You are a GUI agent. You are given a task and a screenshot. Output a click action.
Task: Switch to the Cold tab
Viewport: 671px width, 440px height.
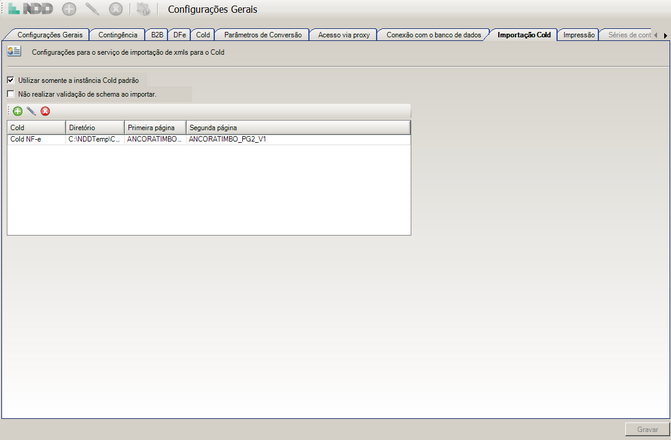click(x=203, y=35)
